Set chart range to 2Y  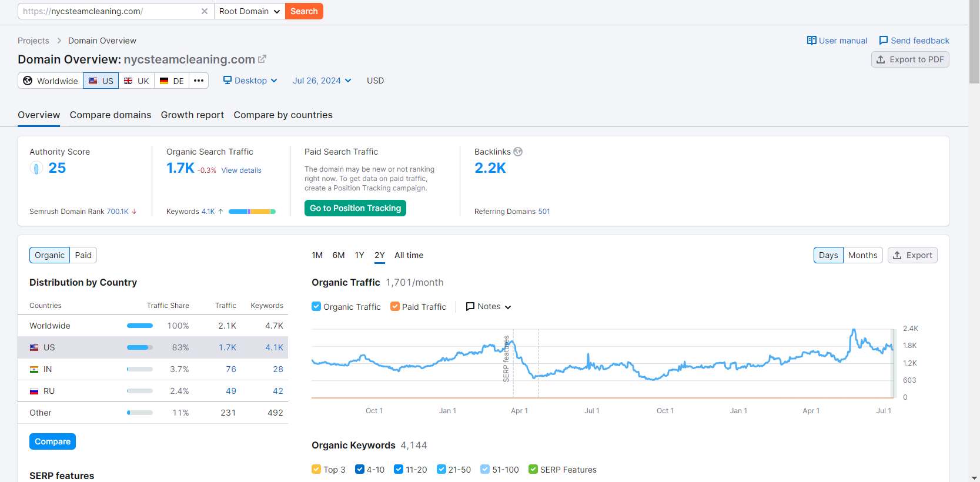(380, 255)
